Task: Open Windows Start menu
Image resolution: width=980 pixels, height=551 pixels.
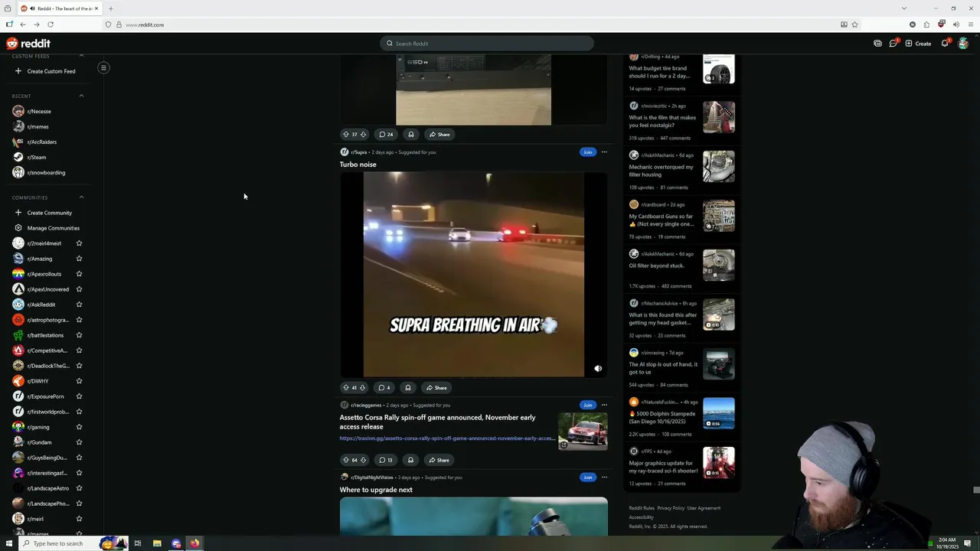Action: pyautogui.click(x=8, y=543)
